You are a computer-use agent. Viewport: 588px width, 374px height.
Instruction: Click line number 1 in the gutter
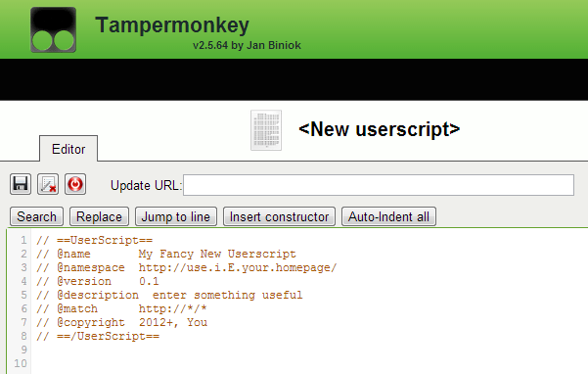coord(24,240)
